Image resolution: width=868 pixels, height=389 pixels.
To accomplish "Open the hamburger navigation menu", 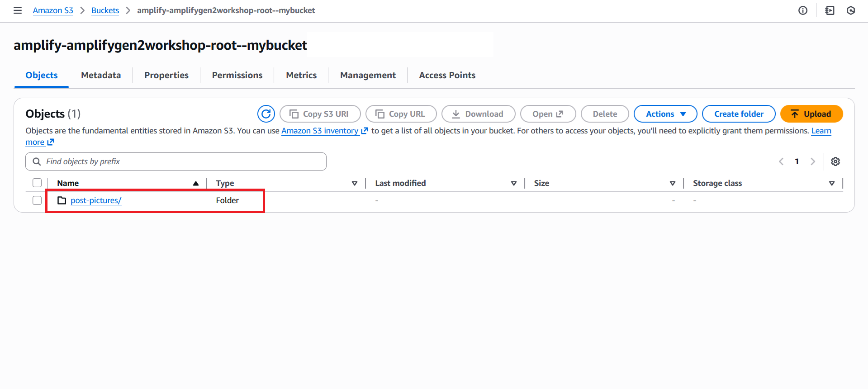I will [18, 10].
